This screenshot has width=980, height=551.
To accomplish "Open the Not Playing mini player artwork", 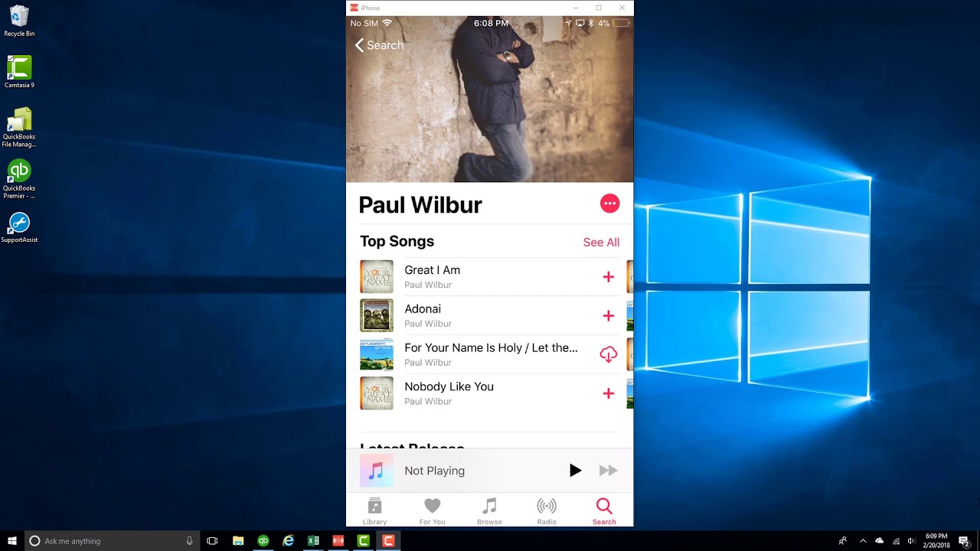I will tap(377, 471).
